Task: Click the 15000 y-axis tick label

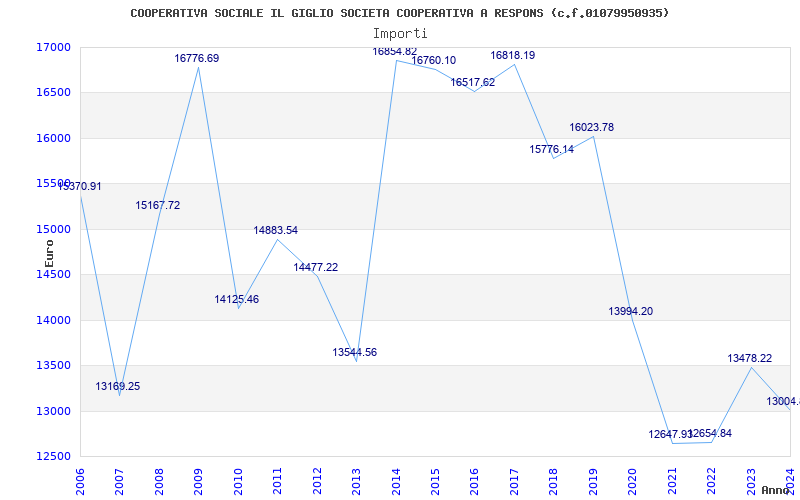Action: [x=53, y=229]
